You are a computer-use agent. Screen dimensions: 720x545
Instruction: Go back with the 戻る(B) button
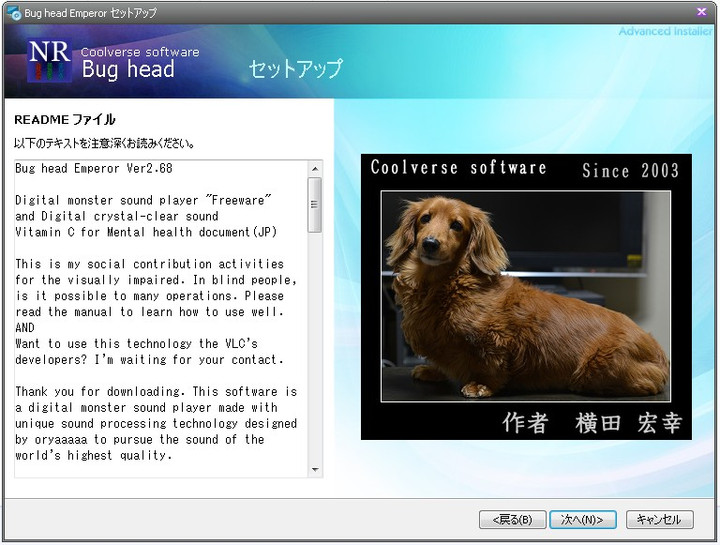click(512, 519)
